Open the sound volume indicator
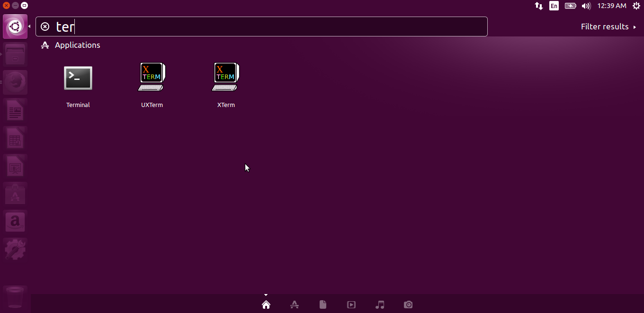644x313 pixels. click(586, 6)
